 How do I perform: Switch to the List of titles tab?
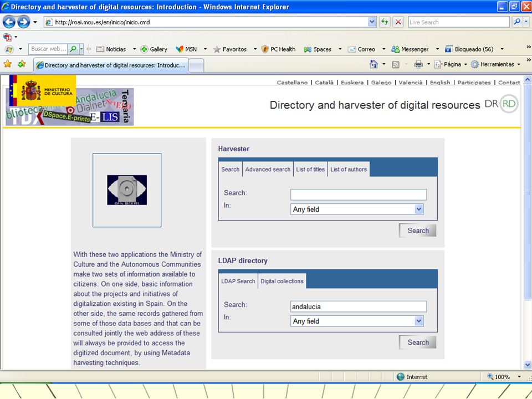[x=310, y=170]
